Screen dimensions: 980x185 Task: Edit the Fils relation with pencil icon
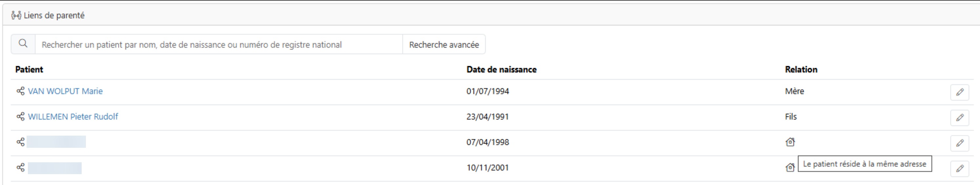coord(959,118)
